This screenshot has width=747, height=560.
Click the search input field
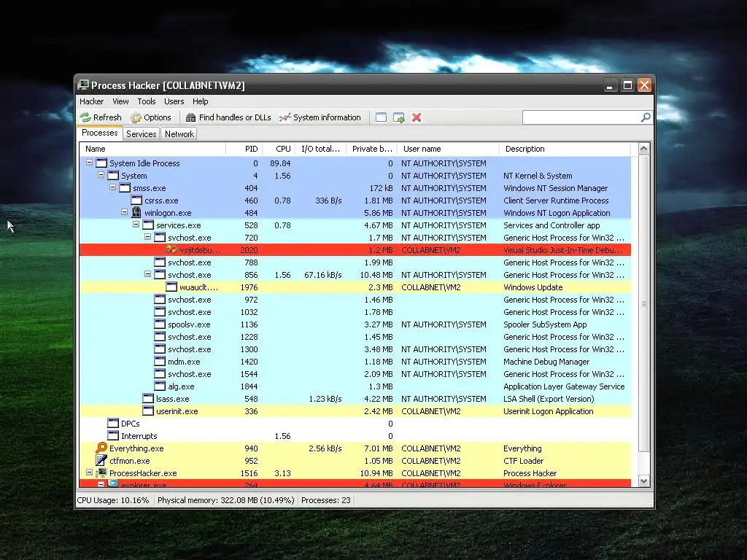click(x=581, y=117)
